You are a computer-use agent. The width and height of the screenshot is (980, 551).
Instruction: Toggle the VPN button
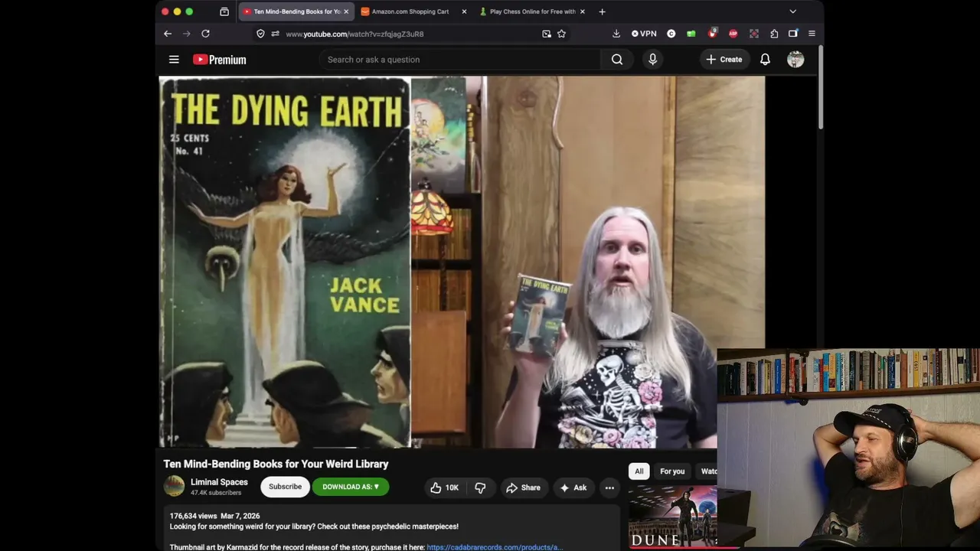(x=644, y=34)
